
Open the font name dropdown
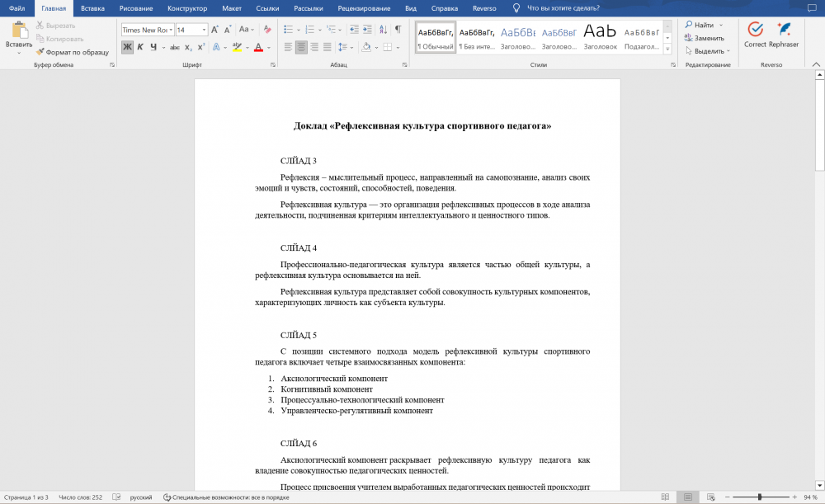[x=171, y=30]
